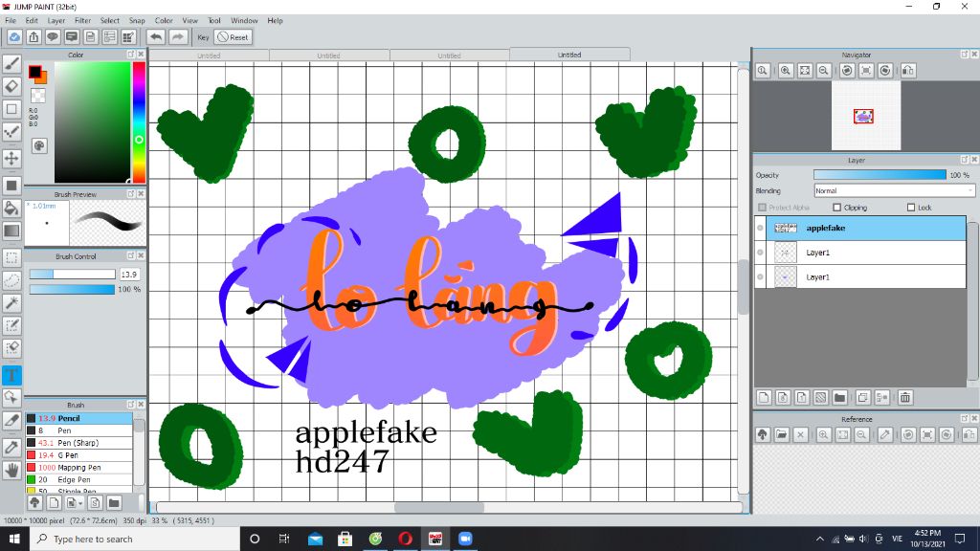Select the Brush tool in left toolbar
The height and width of the screenshot is (551, 980).
tap(11, 64)
